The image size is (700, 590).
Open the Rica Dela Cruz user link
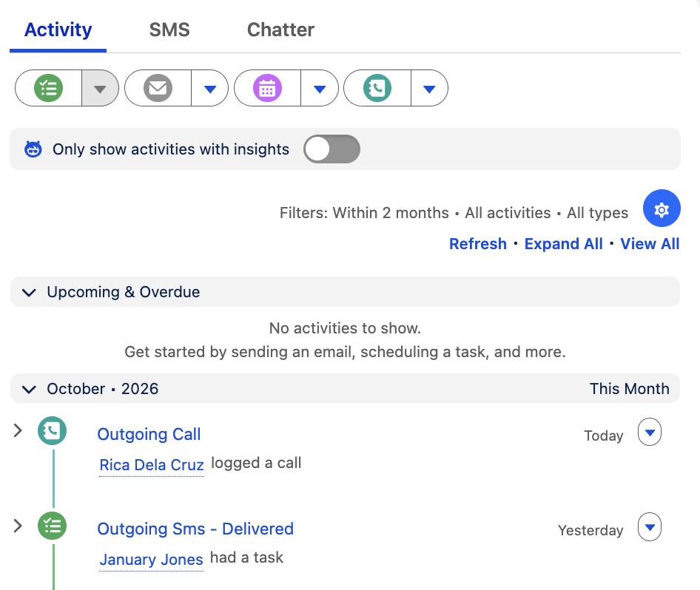click(x=152, y=465)
